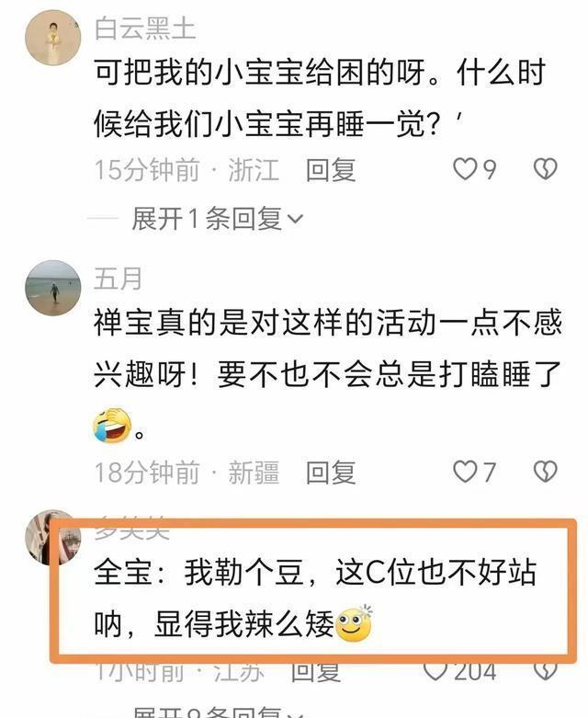
Task: Select comment text starting 禅宝真的是
Action: click(x=328, y=373)
